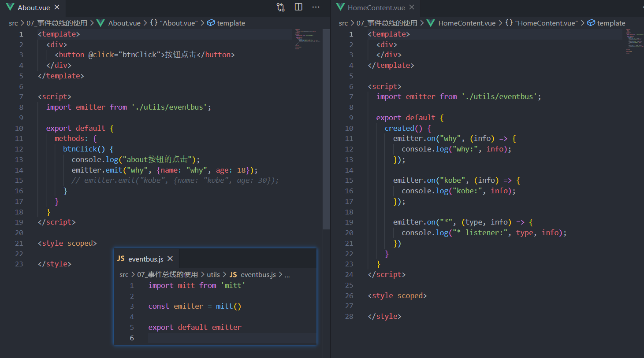The width and height of the screenshot is (644, 358).
Task: Open the utils breadcrumb in eventbus.js panel
Action: (x=213, y=274)
